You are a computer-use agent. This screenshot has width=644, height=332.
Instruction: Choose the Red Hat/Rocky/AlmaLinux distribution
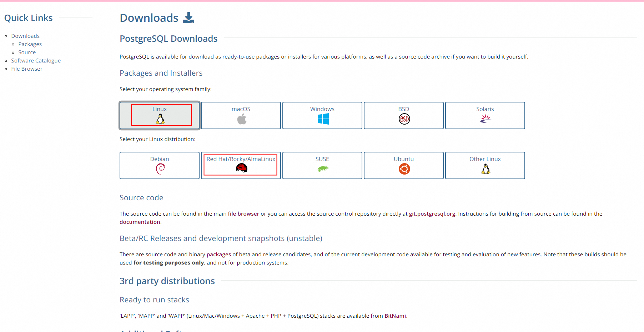pos(241,165)
